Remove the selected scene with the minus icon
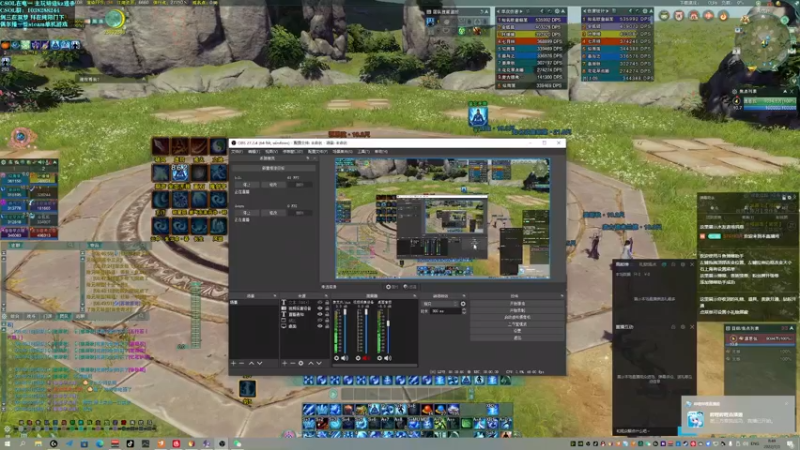 pyautogui.click(x=241, y=363)
